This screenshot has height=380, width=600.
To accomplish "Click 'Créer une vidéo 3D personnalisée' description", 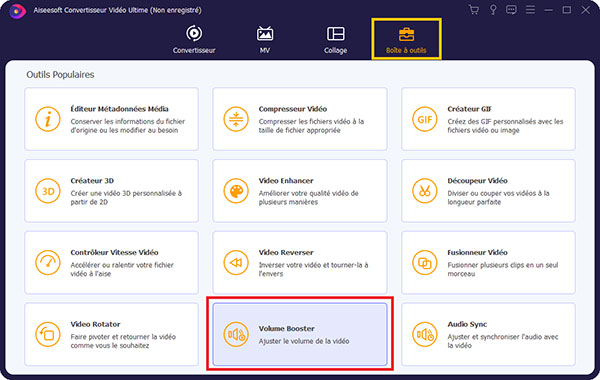I will coord(126,197).
